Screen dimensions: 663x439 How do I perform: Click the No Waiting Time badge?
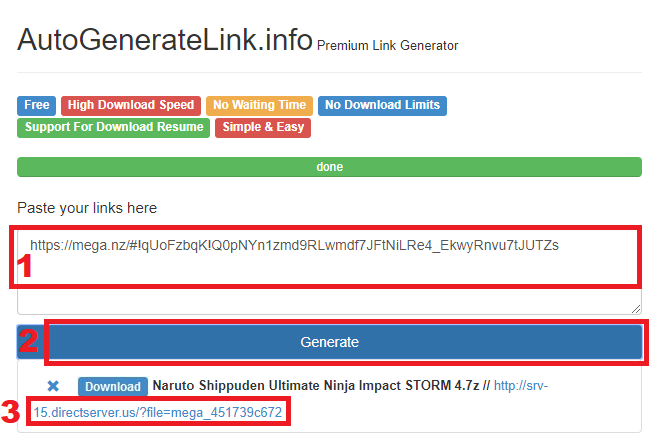click(x=259, y=105)
